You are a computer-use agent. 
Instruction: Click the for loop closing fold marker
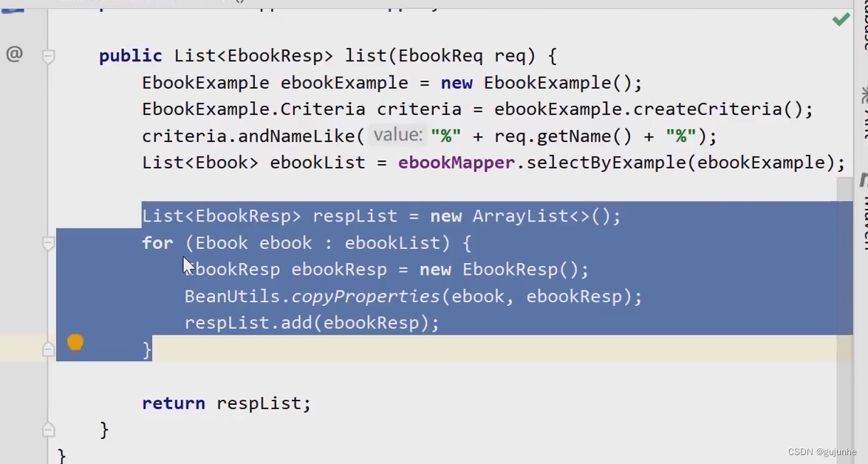[x=48, y=349]
